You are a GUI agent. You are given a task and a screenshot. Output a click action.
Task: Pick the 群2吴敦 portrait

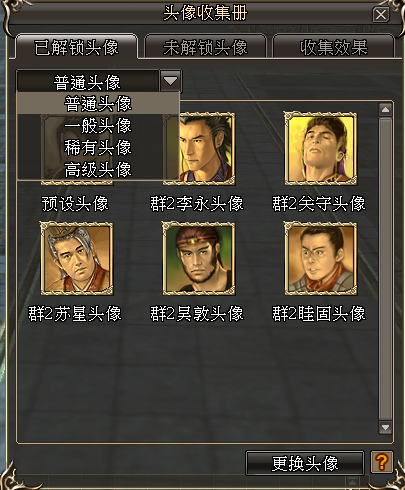[x=198, y=258]
